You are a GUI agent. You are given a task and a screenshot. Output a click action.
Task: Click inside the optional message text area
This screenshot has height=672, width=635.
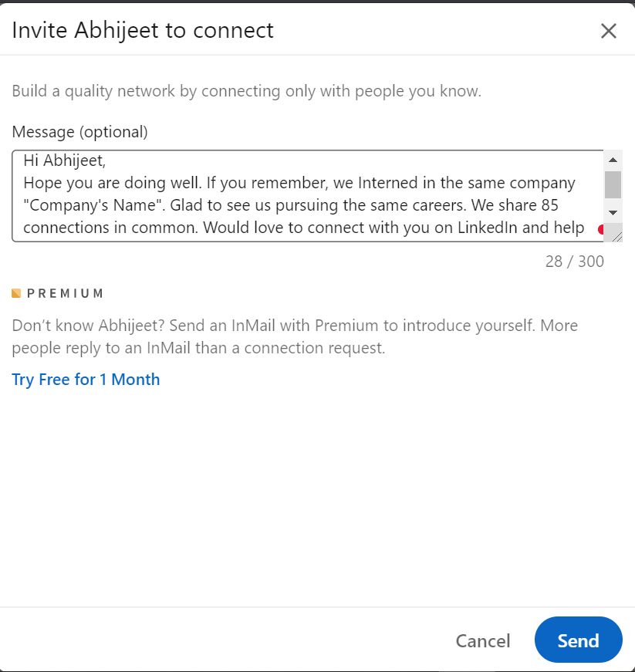[309, 193]
